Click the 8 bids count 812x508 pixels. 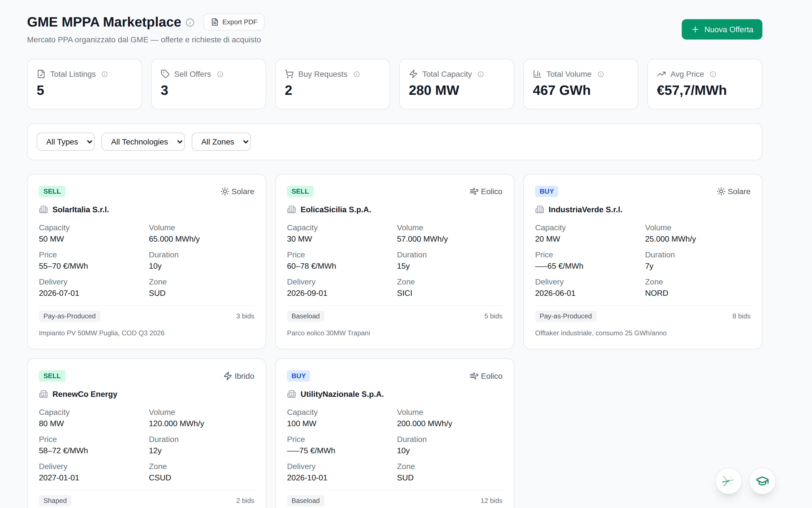click(x=741, y=316)
